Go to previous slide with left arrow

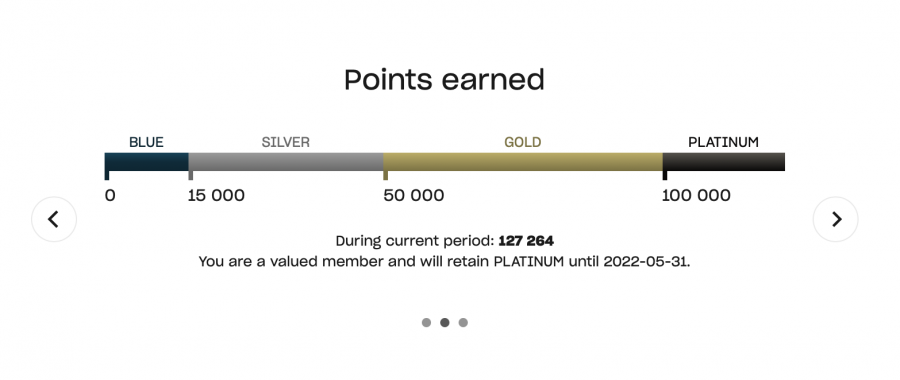pyautogui.click(x=54, y=219)
